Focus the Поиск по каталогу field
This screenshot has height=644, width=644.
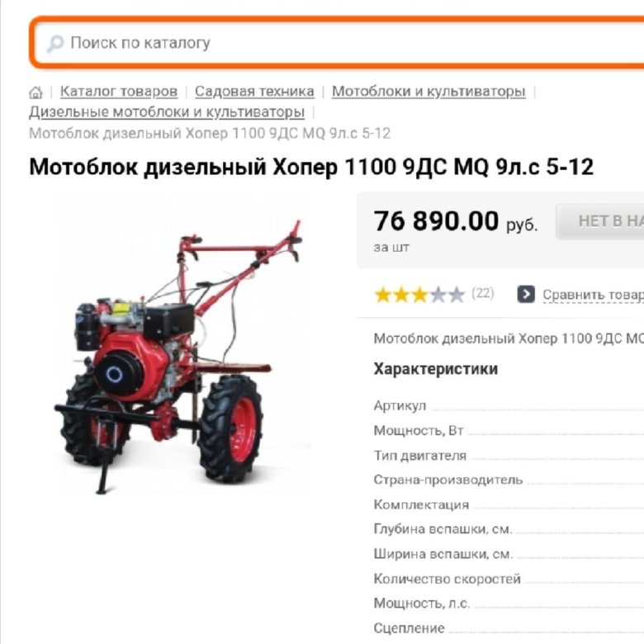coord(339,43)
